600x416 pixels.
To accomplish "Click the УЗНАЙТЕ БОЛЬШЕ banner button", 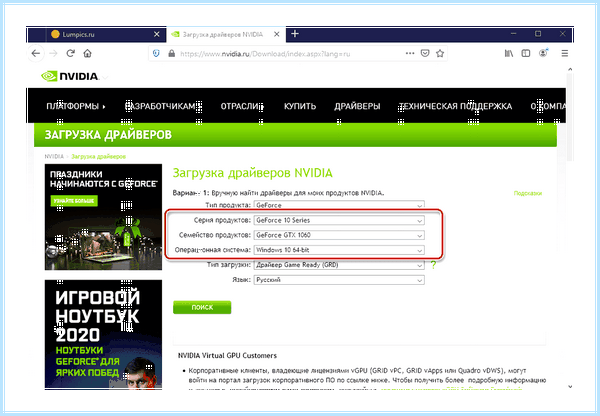I will click(74, 201).
